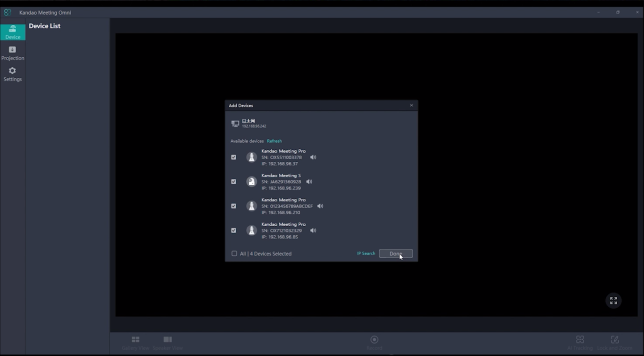Image resolution: width=644 pixels, height=356 pixels.
Task: Click the Record icon in bottom bar
Action: [374, 340]
